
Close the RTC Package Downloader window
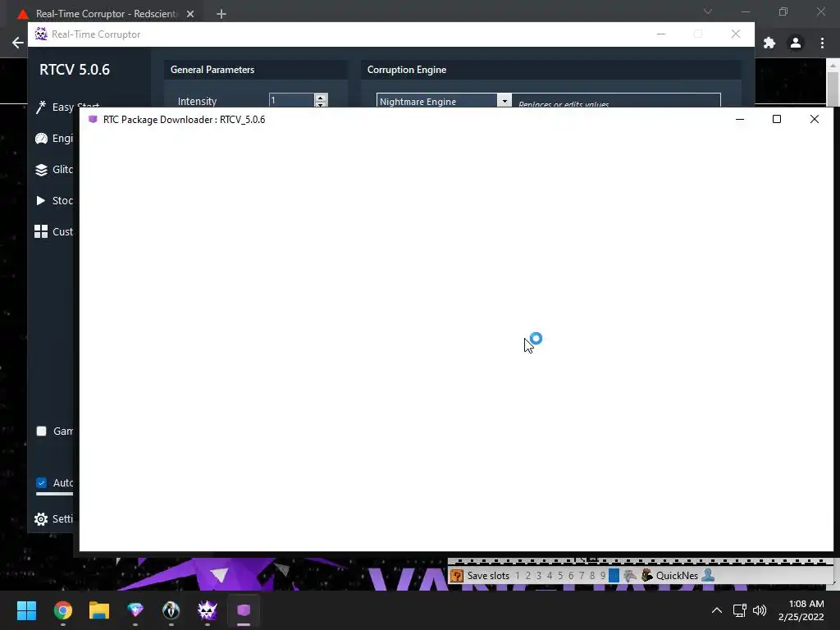[x=815, y=119]
